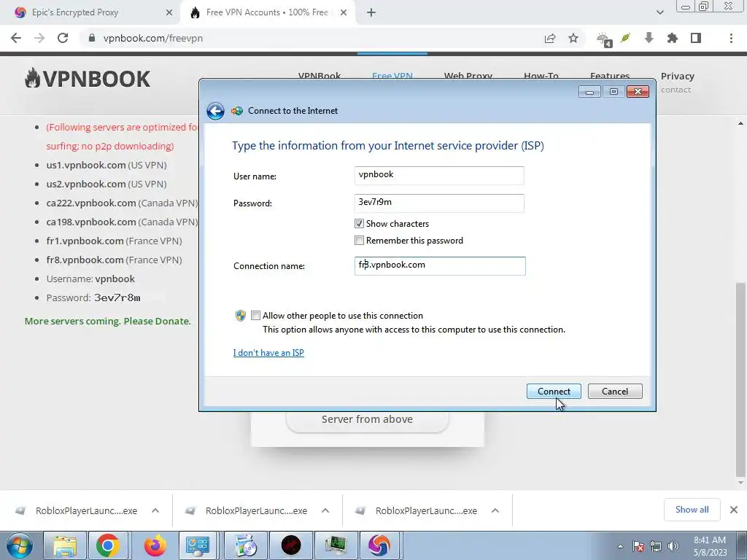Image resolution: width=747 pixels, height=560 pixels.
Task: Reload the vpnbook page
Action: pos(63,38)
